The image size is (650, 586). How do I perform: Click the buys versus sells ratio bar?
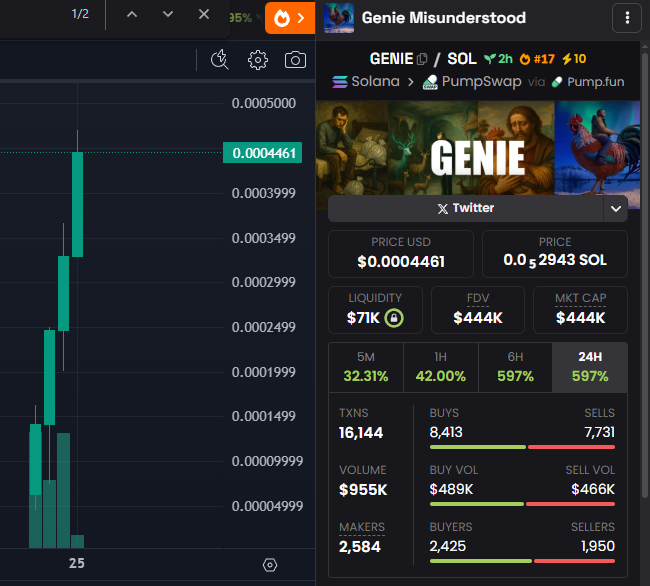click(522, 447)
